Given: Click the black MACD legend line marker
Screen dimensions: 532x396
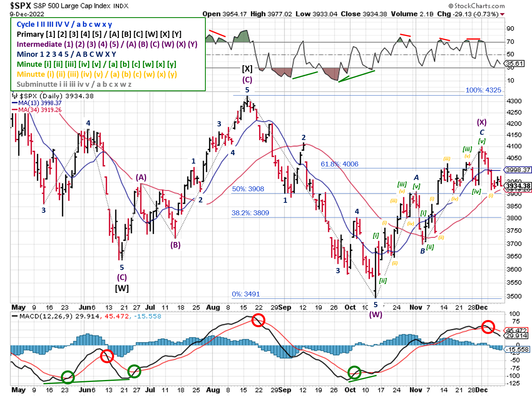Looking at the screenshot, I should click(14, 316).
